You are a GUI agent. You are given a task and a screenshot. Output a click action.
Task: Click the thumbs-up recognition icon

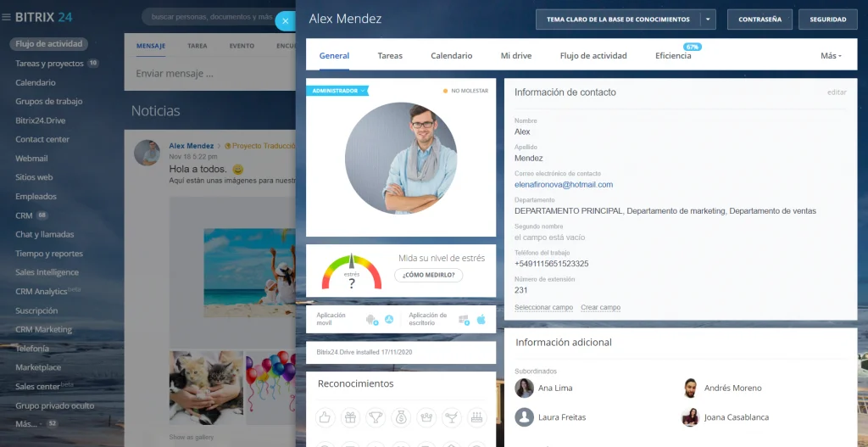325,417
